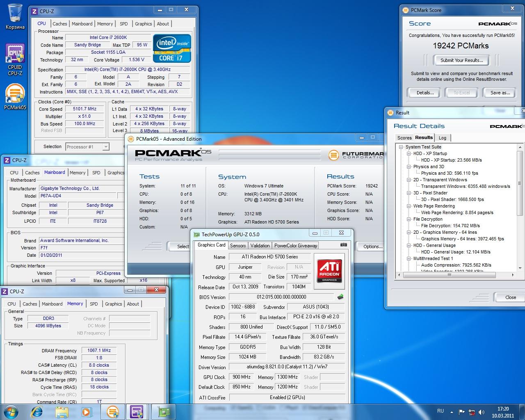Open the Action Center flag tray icon
Viewport: 525px width, 420px height.
pyautogui.click(x=462, y=412)
